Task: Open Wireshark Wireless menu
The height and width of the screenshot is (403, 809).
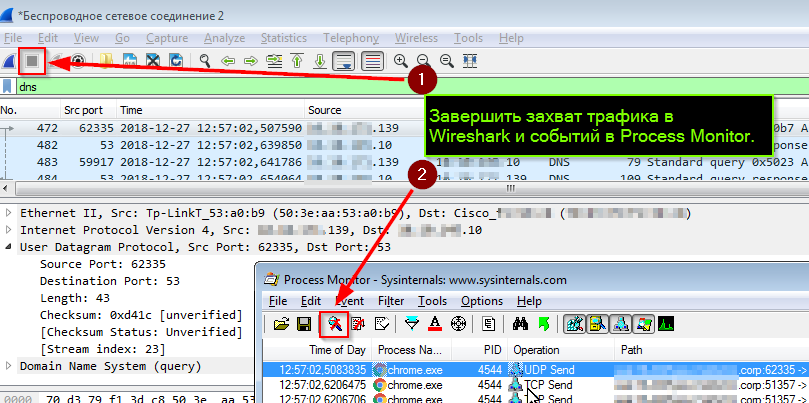Action: click(416, 38)
